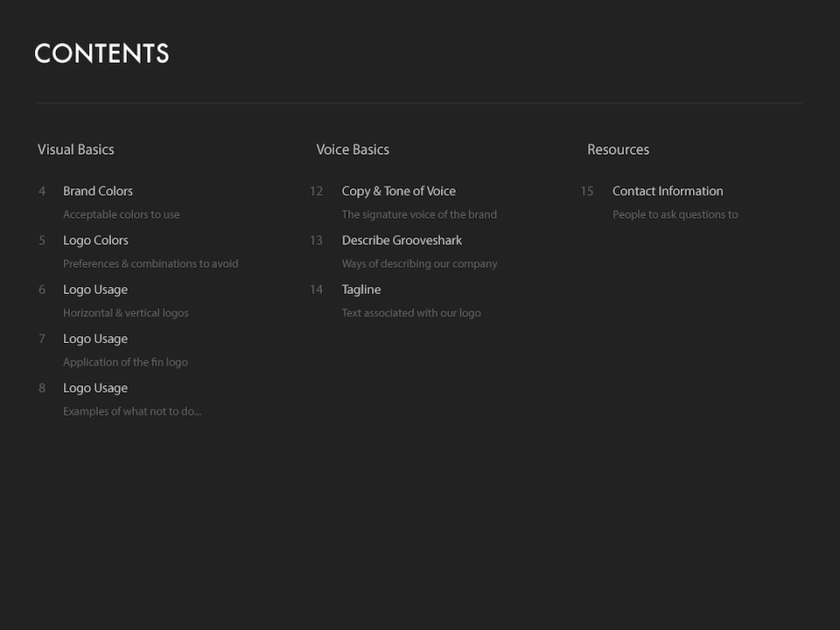This screenshot has height=630, width=840.
Task: Click page number 12
Action: 316,191
